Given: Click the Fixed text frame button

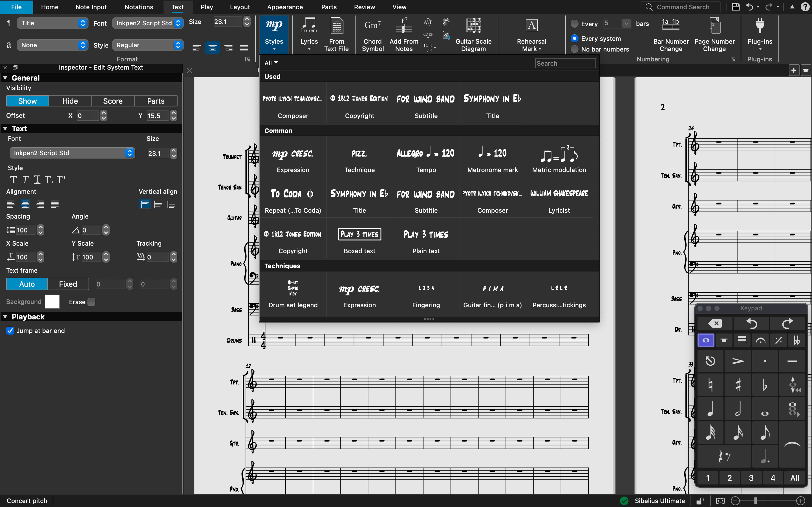Looking at the screenshot, I should [x=68, y=284].
